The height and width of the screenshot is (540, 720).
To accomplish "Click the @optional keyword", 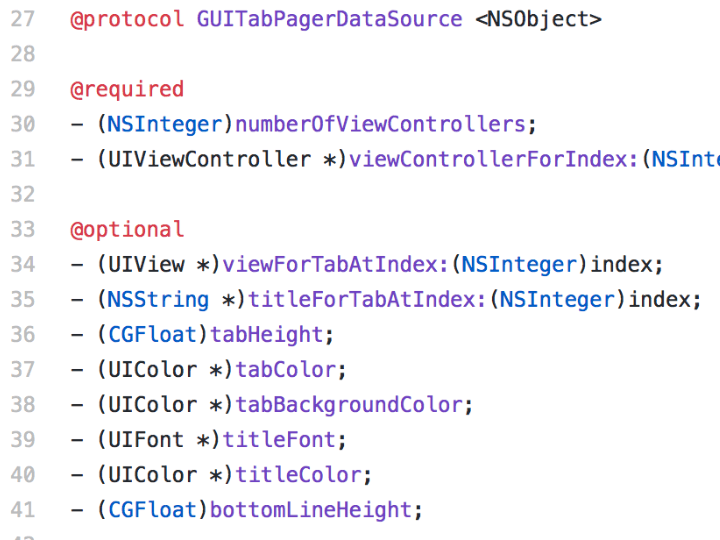I will tap(127, 230).
